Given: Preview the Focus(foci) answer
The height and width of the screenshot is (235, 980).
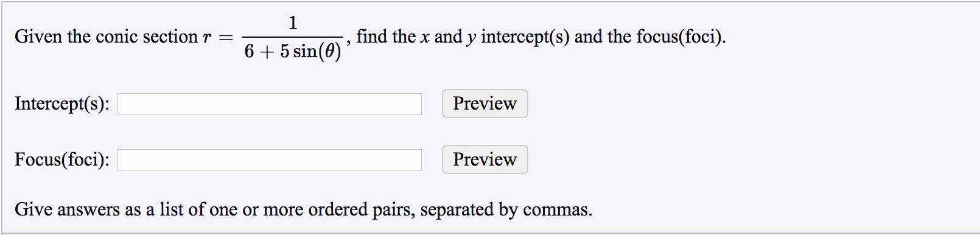Looking at the screenshot, I should point(485,160).
